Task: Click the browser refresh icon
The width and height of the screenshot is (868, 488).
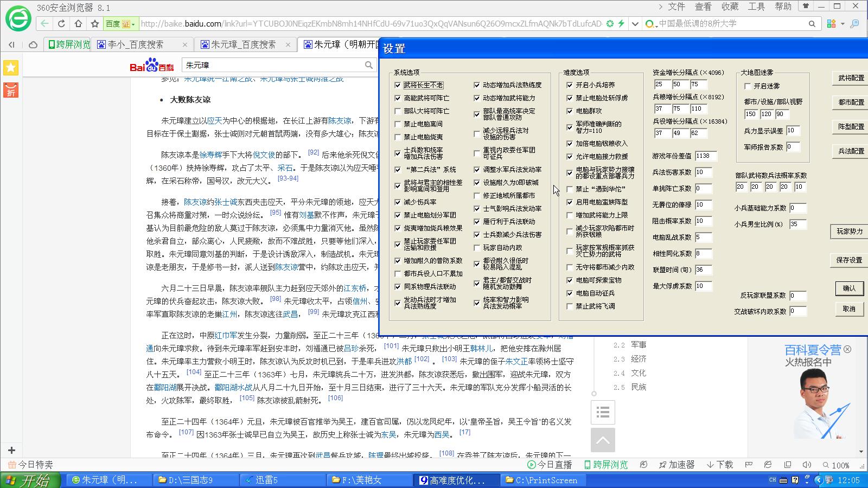Action: [x=61, y=24]
